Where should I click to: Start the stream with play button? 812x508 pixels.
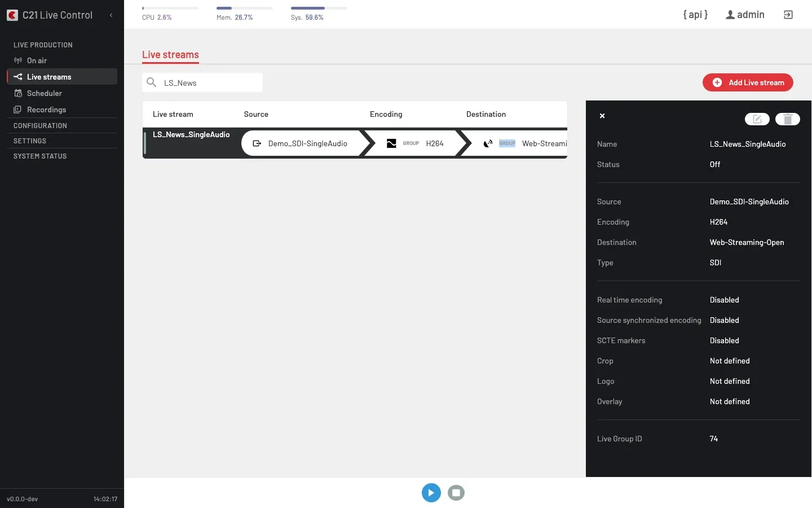[x=431, y=493]
